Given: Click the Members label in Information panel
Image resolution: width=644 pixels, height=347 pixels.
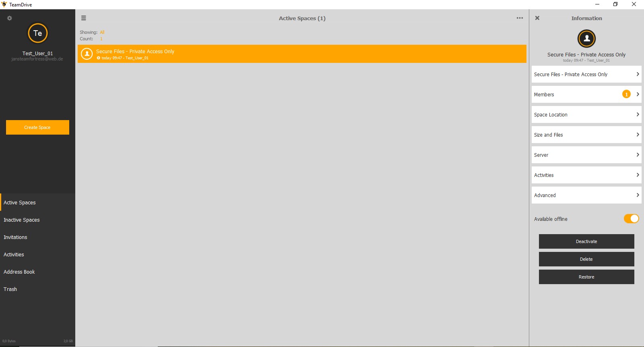Looking at the screenshot, I should 544,94.
